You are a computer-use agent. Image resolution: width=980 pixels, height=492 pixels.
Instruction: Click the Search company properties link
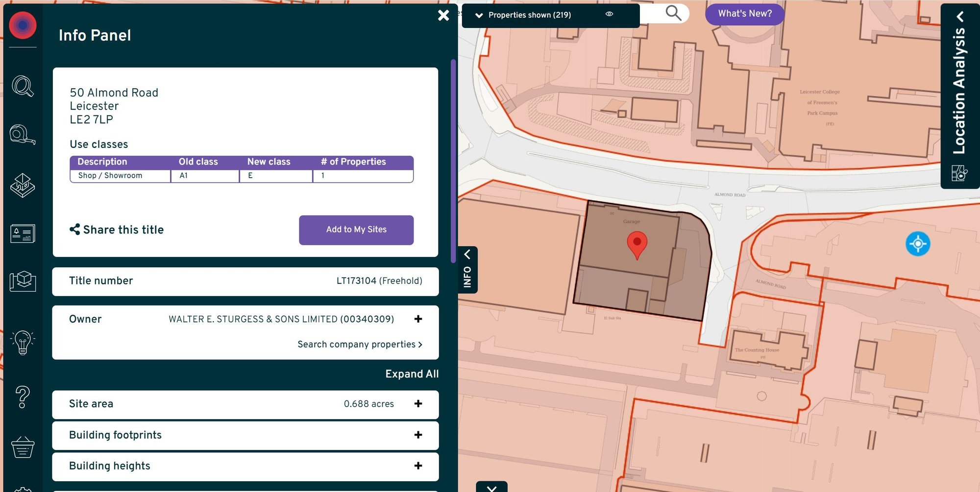[x=359, y=344]
